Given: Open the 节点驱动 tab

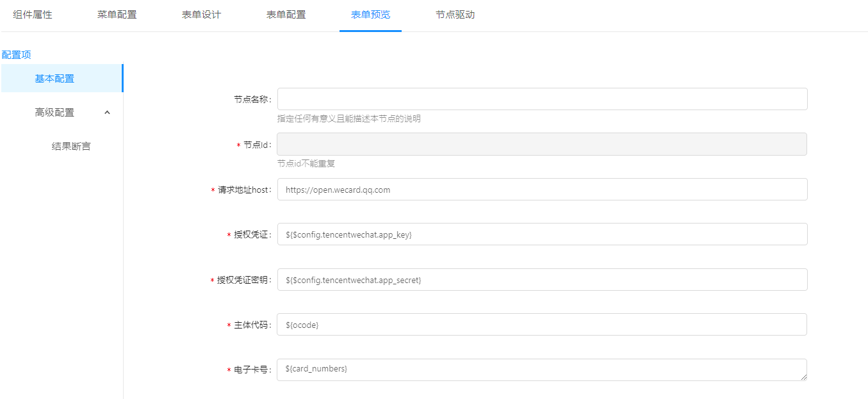Looking at the screenshot, I should [x=455, y=15].
